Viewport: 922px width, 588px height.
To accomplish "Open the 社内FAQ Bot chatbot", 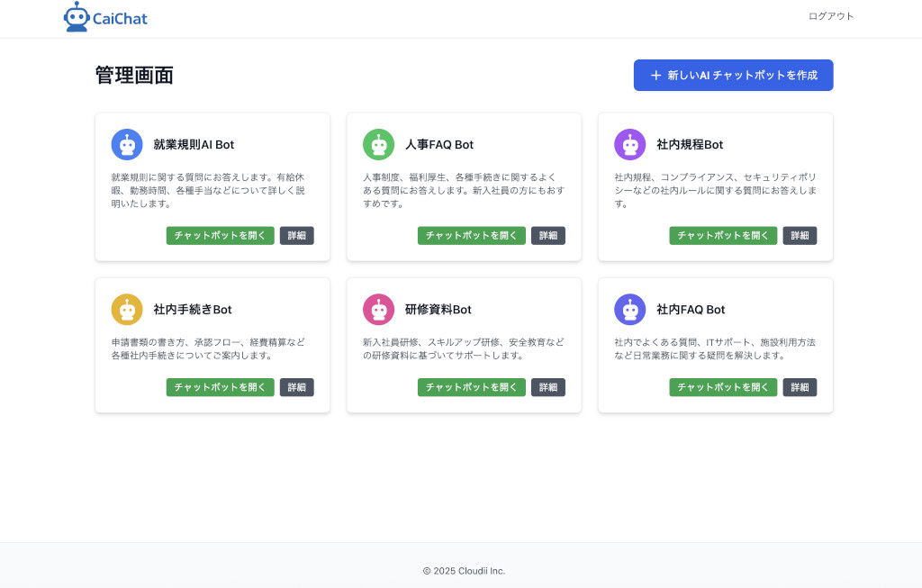I will click(x=722, y=387).
